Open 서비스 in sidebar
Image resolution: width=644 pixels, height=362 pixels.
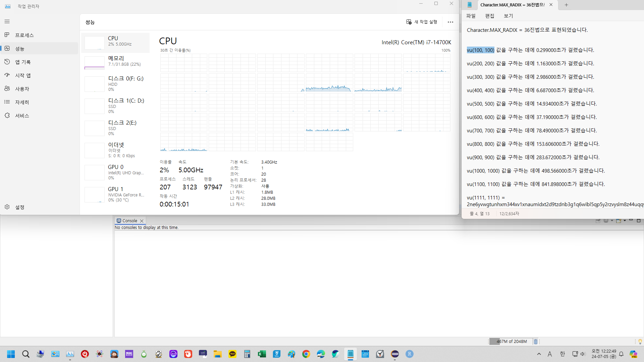pyautogui.click(x=22, y=116)
